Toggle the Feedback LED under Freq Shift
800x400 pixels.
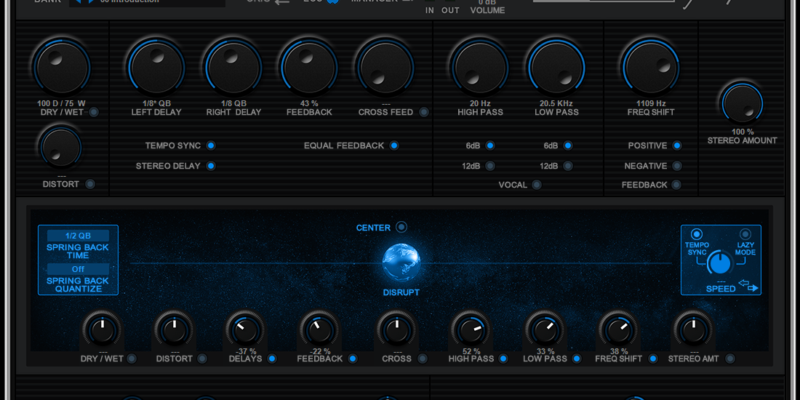coord(677,185)
